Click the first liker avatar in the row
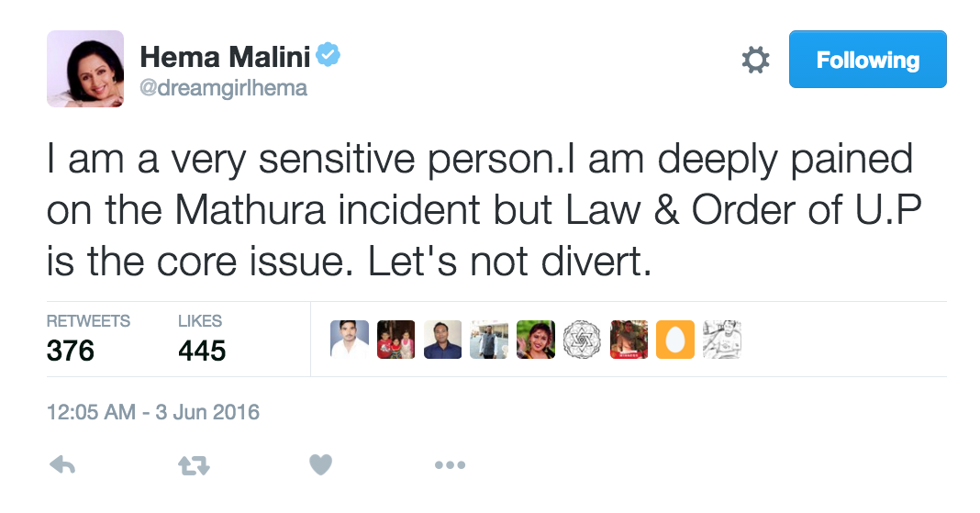The height and width of the screenshot is (513, 980). [x=350, y=340]
